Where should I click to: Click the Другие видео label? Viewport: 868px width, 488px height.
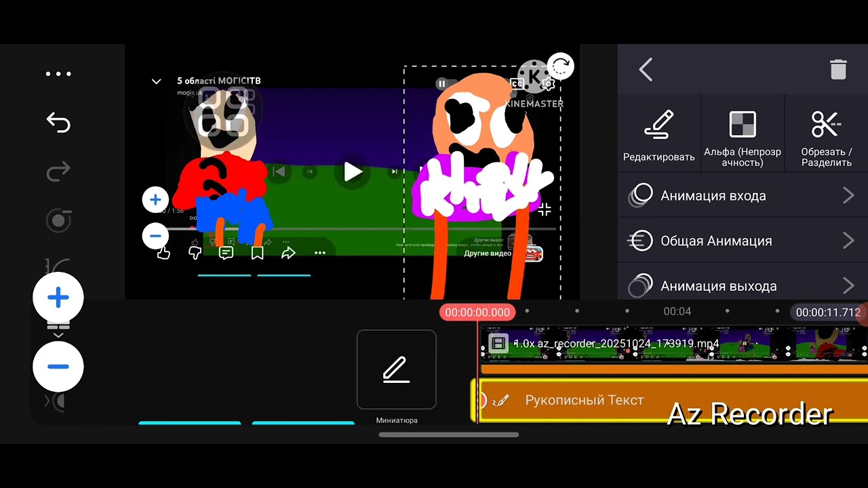coord(488,253)
